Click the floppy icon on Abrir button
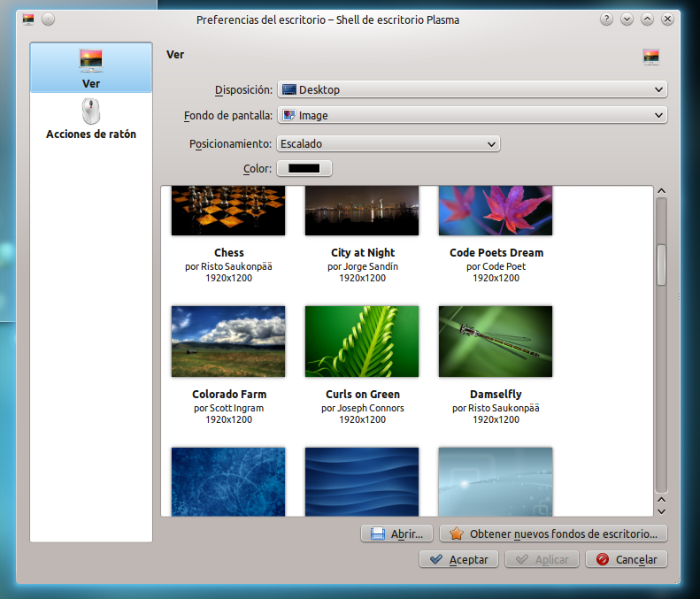 point(378,534)
